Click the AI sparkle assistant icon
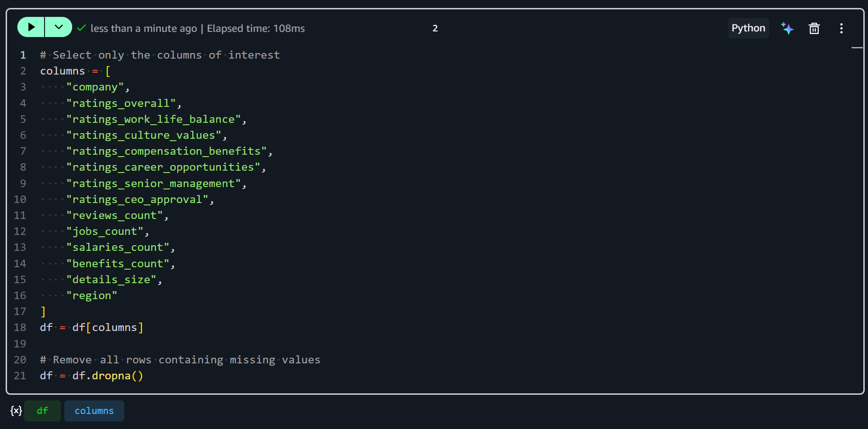 tap(787, 28)
